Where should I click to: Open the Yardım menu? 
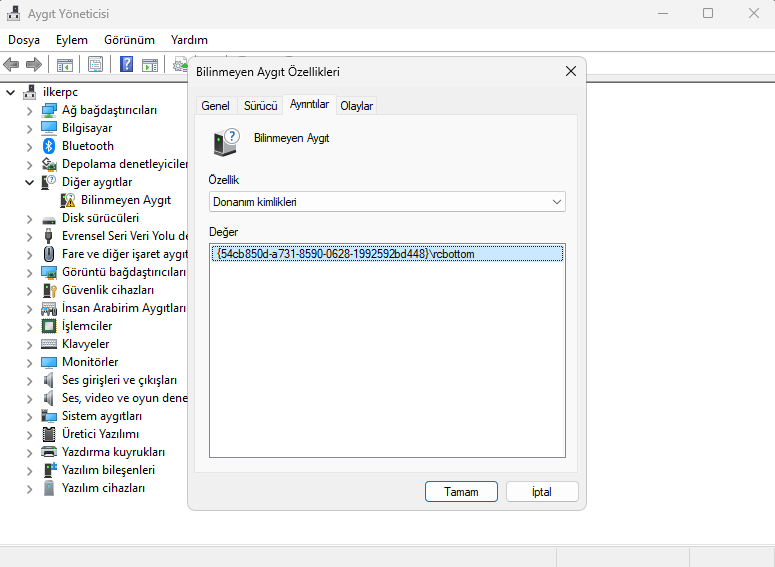click(x=189, y=40)
